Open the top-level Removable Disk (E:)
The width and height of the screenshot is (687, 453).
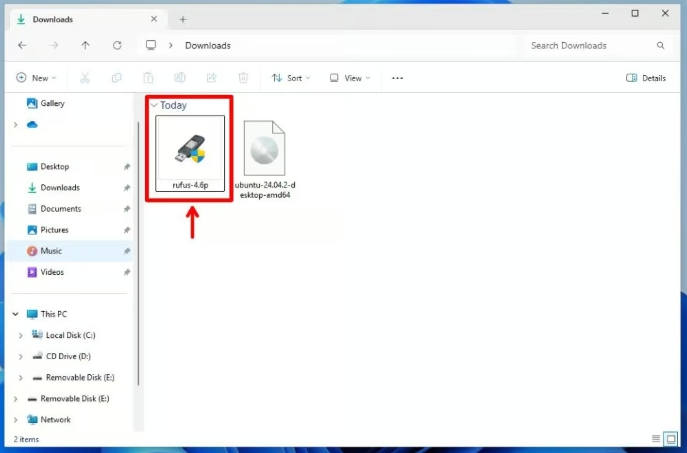tap(68, 399)
